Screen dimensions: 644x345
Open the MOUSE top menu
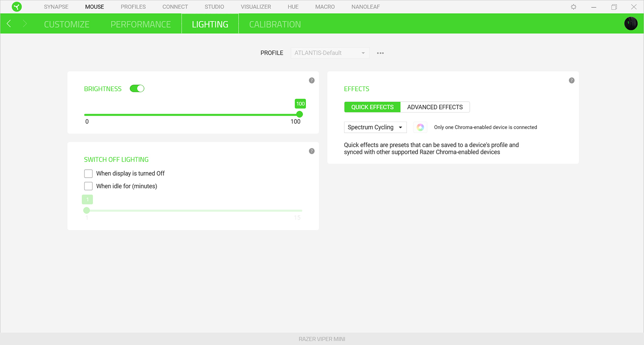click(x=95, y=7)
